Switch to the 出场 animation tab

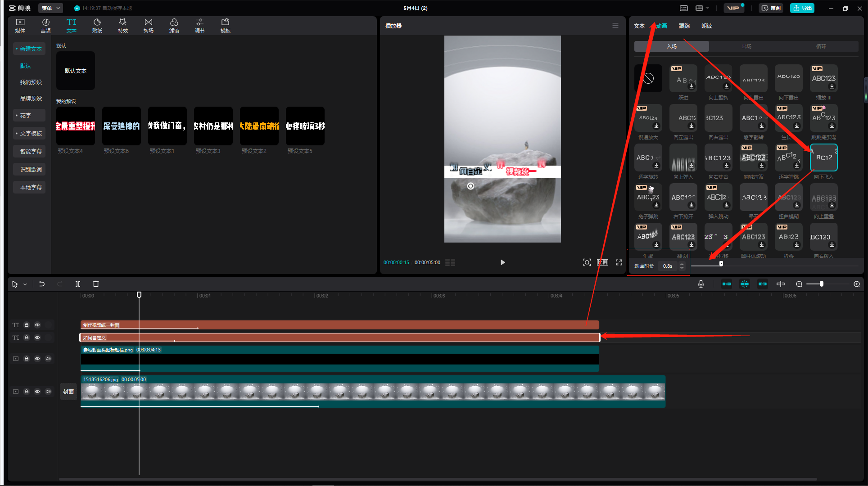pyautogui.click(x=746, y=46)
